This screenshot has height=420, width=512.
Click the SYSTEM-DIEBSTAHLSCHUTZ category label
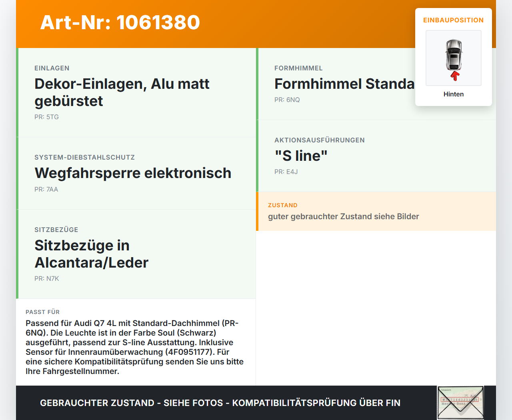click(x=84, y=157)
